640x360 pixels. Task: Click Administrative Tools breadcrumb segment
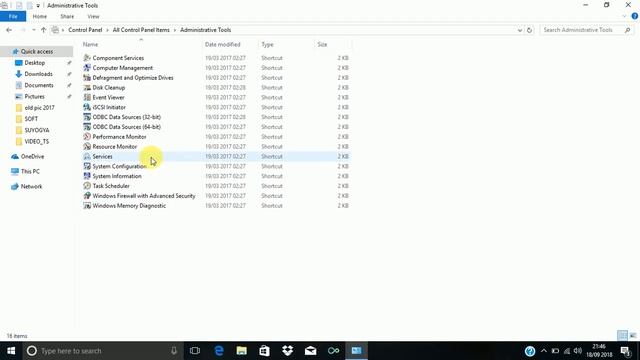tap(205, 30)
